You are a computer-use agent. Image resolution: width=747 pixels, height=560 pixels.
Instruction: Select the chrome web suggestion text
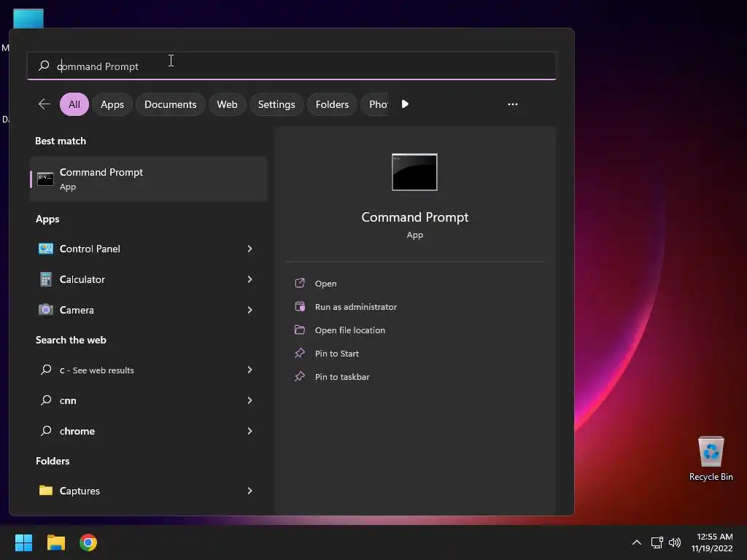(x=77, y=431)
